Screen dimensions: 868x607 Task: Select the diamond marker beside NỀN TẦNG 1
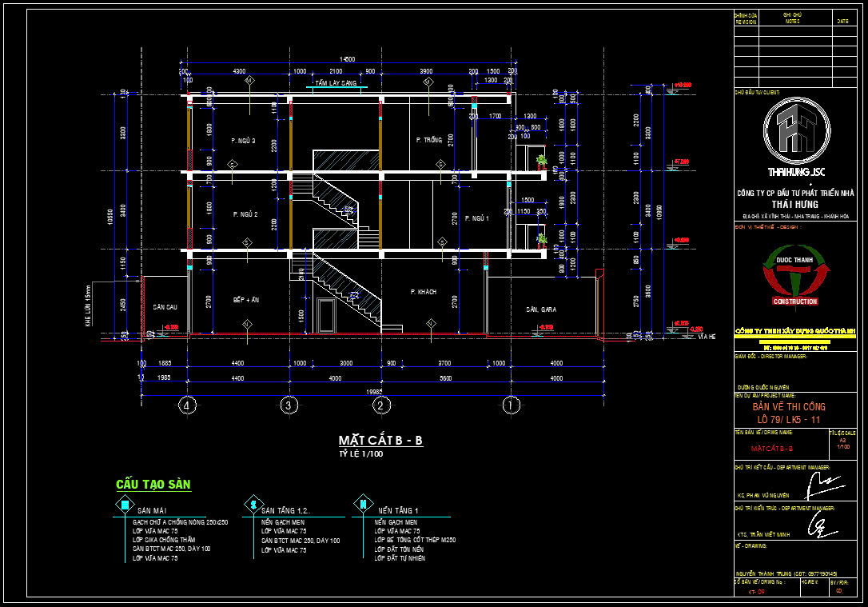pyautogui.click(x=363, y=505)
